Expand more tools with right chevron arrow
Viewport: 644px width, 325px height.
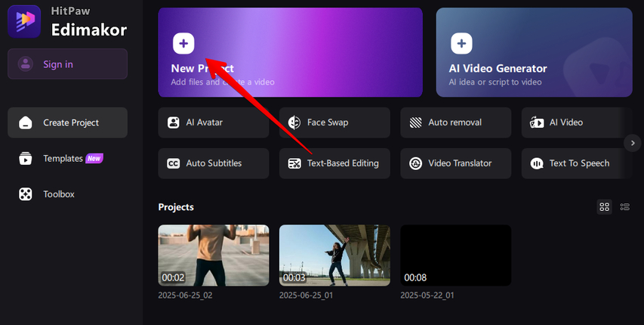point(632,142)
